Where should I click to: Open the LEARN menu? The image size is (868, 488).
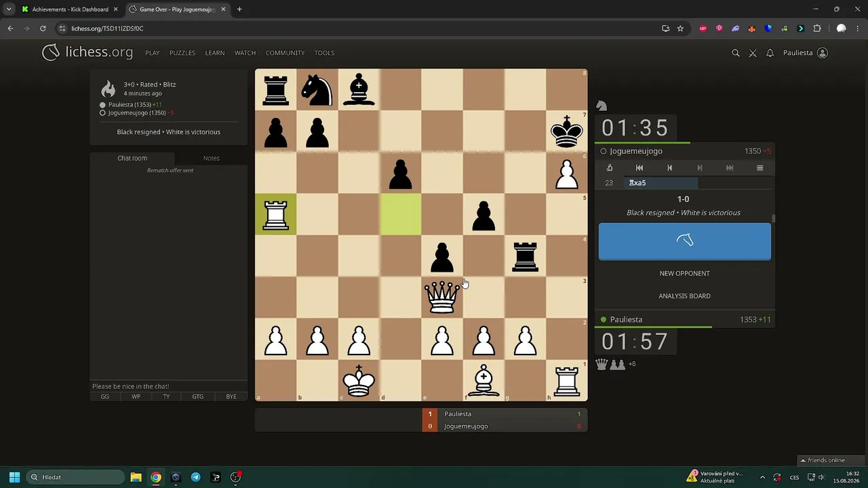[x=215, y=53]
